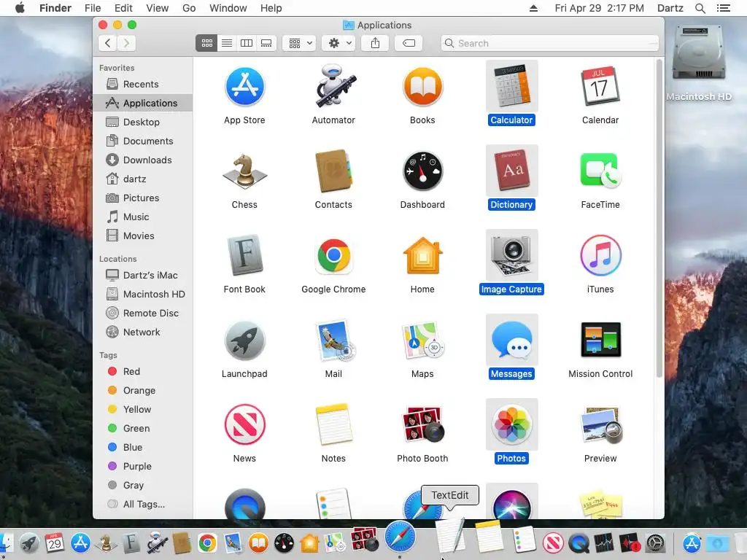Select the News app icon in Finder
This screenshot has height=560, width=747.
(x=244, y=425)
